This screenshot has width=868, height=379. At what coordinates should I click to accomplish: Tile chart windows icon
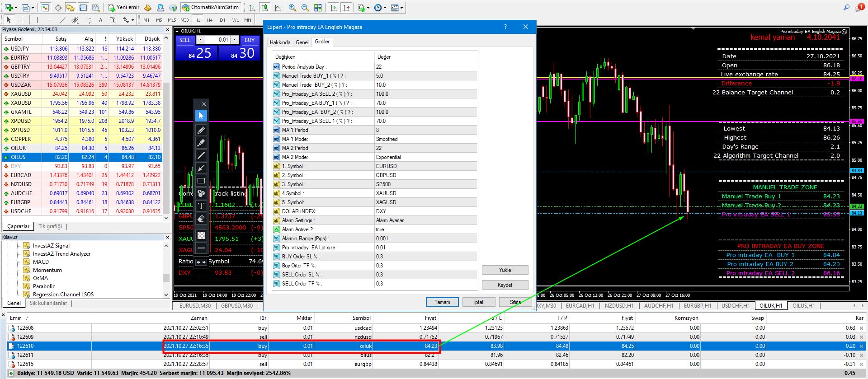318,8
